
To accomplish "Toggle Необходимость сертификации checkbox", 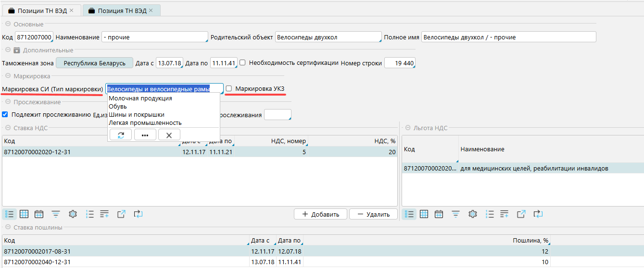I will [243, 63].
